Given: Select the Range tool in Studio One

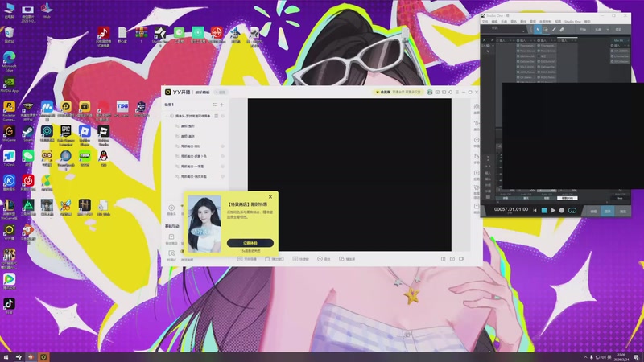Looking at the screenshot, I should click(546, 30).
